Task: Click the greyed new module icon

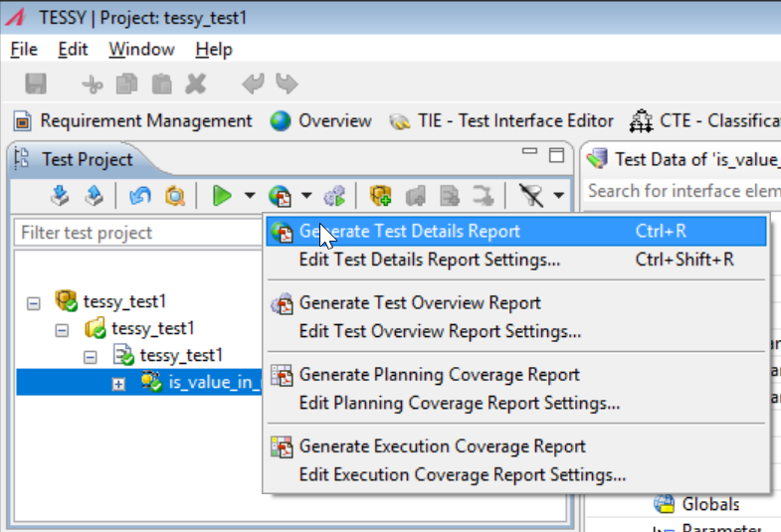Action: click(x=450, y=196)
